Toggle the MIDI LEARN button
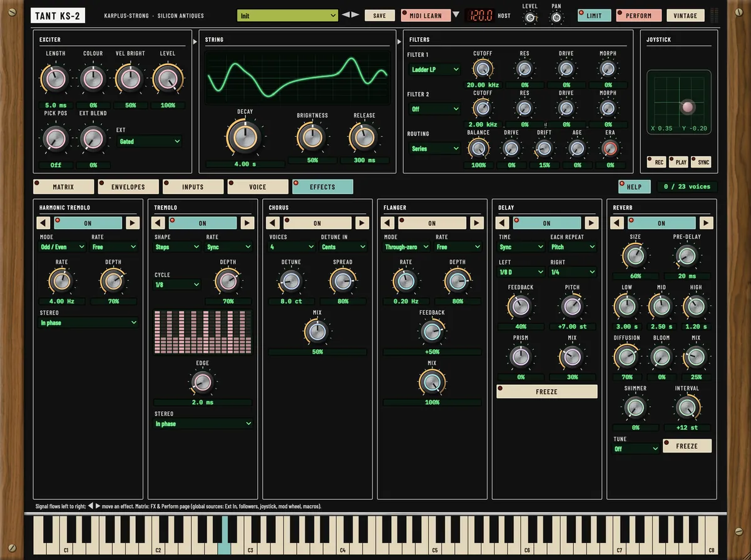Viewport: 751px width, 560px height. (425, 16)
